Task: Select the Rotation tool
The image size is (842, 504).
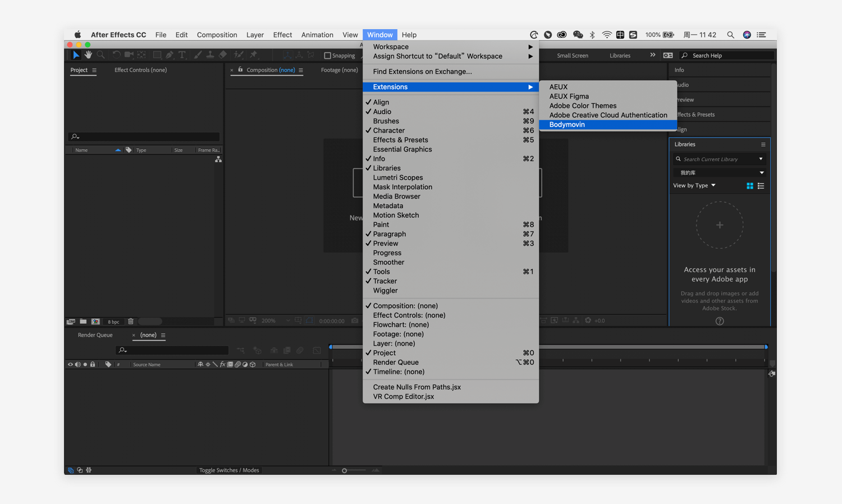Action: [x=116, y=55]
